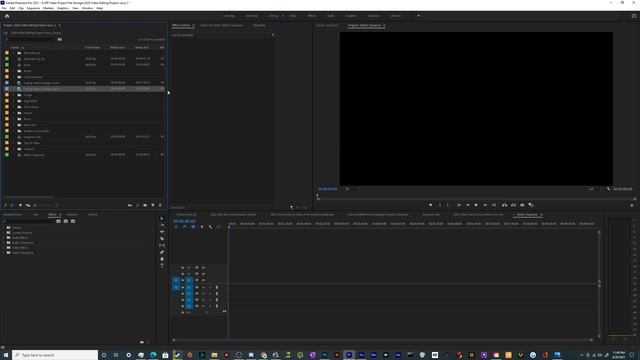The height and width of the screenshot is (360, 640).
Task: Click the Find icon in Project panel
Action: (x=138, y=205)
